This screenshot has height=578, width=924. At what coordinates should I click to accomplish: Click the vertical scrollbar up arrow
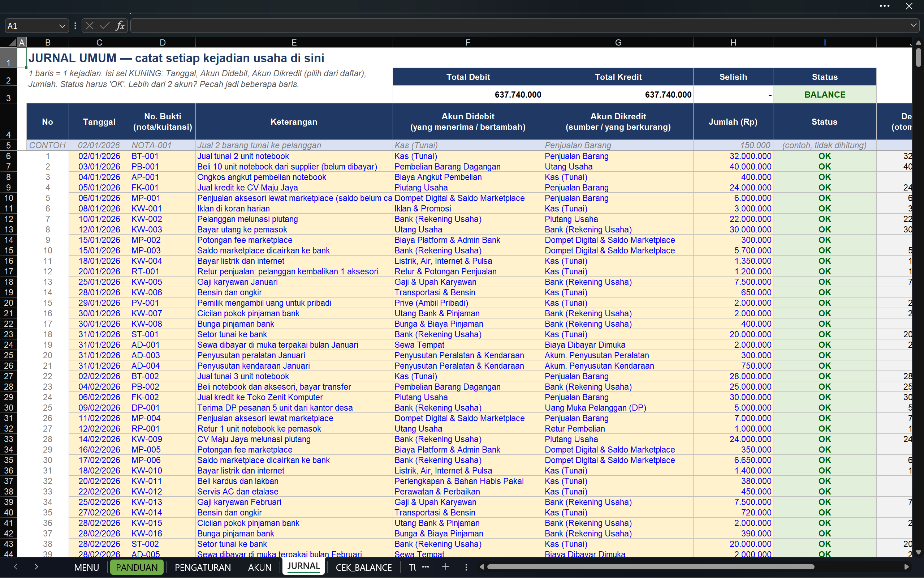coord(918,42)
